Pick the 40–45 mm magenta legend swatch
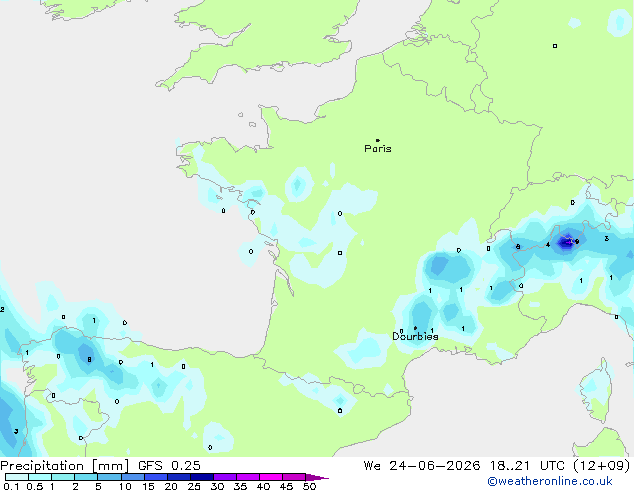The width and height of the screenshot is (634, 490). pos(271,477)
